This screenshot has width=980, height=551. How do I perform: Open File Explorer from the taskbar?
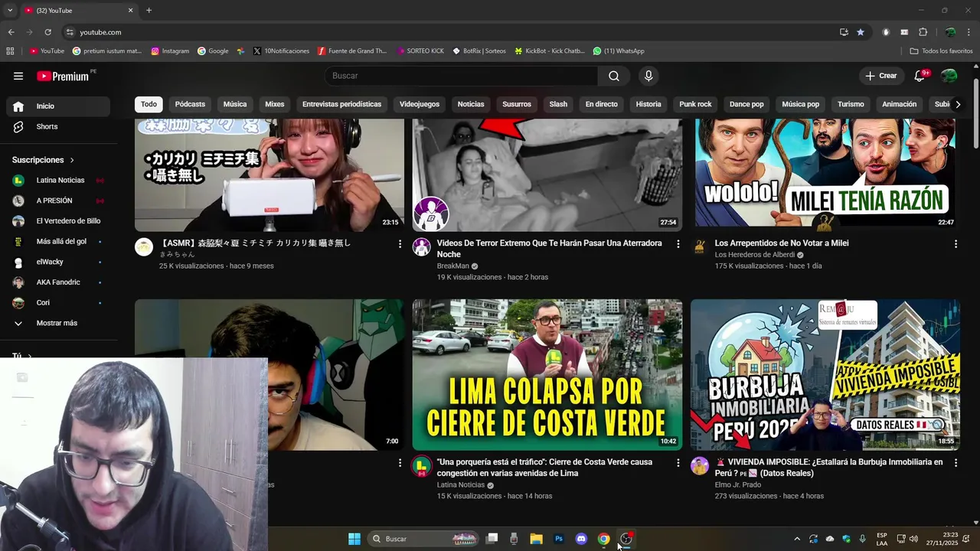[536, 539]
